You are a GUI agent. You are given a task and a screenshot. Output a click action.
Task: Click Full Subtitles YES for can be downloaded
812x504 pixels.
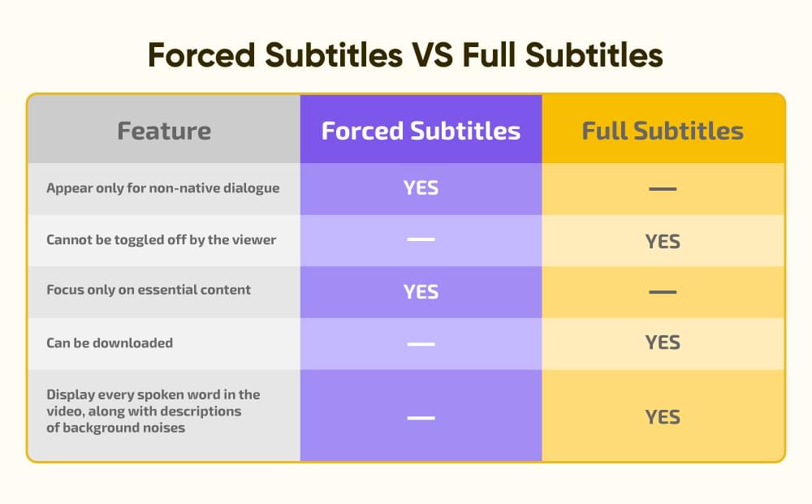pyautogui.click(x=663, y=342)
